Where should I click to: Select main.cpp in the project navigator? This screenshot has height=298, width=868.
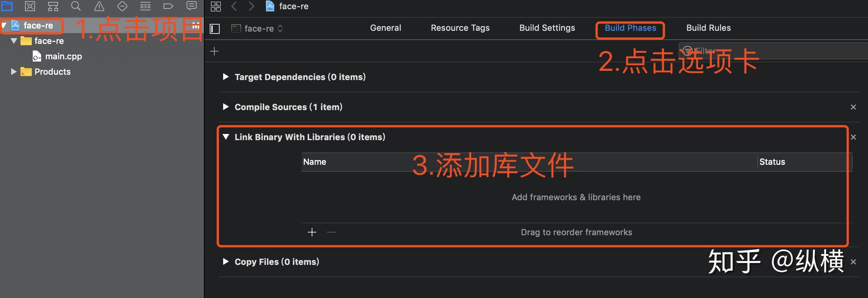(x=63, y=56)
